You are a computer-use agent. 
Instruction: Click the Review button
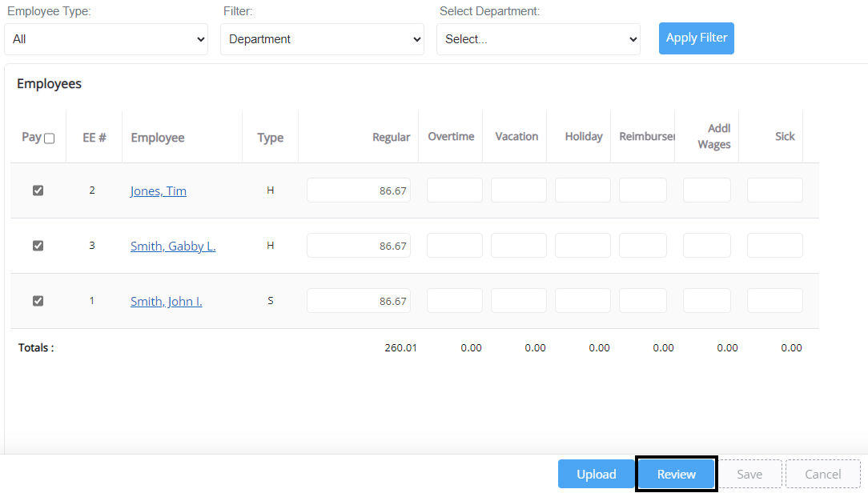pyautogui.click(x=676, y=474)
